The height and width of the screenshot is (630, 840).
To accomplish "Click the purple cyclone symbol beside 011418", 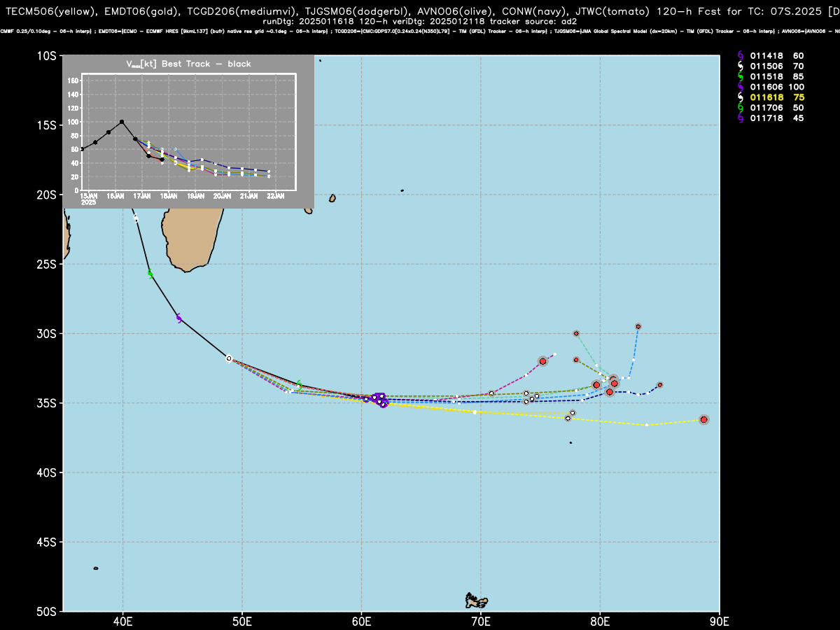I will (x=741, y=55).
